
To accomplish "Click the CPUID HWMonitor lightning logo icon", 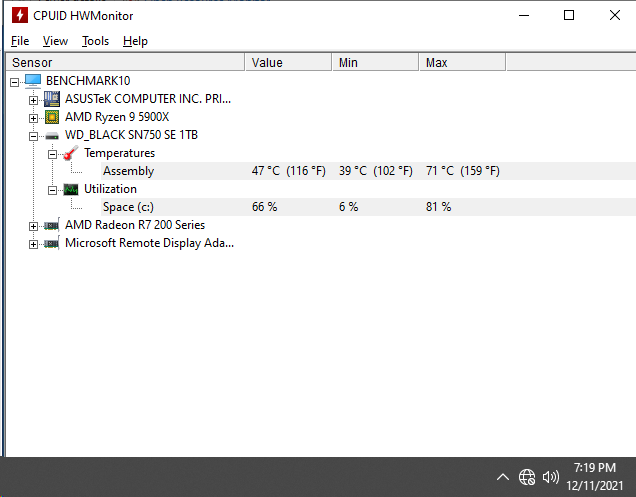I will pos(19,15).
